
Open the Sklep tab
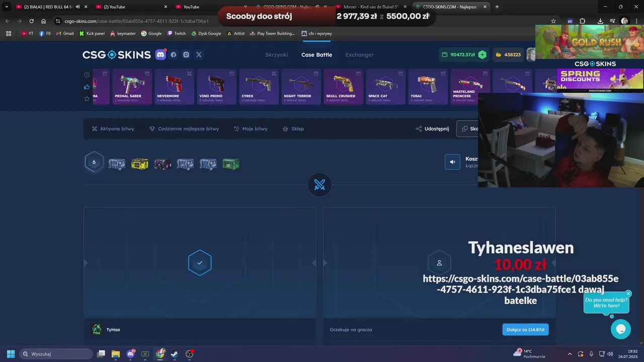point(293,129)
